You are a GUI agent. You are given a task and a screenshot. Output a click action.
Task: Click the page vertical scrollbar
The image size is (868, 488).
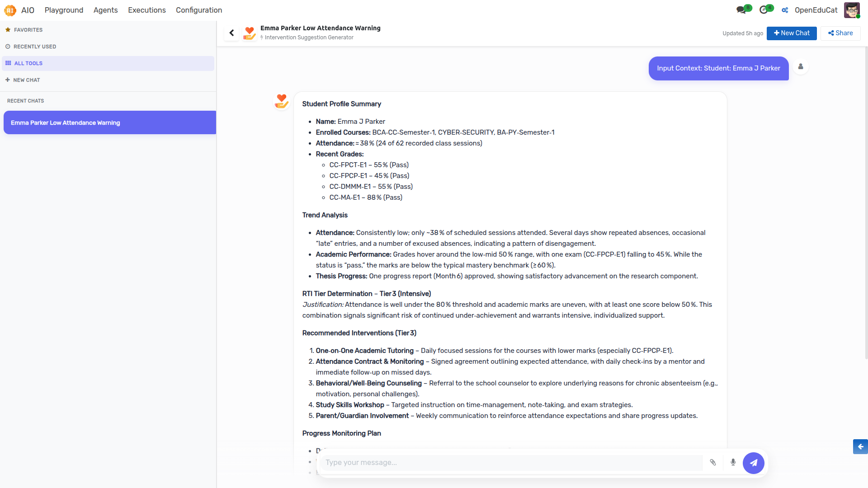866,203
